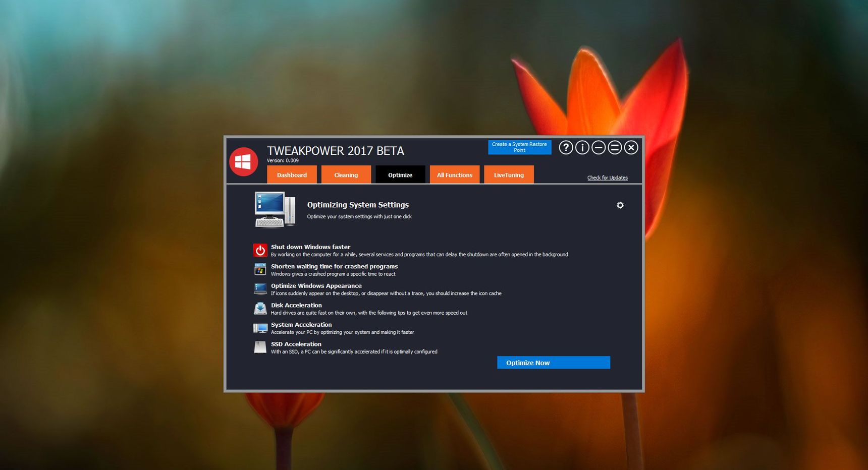Click the TWEAKPOWER 2017 BETA title

[336, 151]
